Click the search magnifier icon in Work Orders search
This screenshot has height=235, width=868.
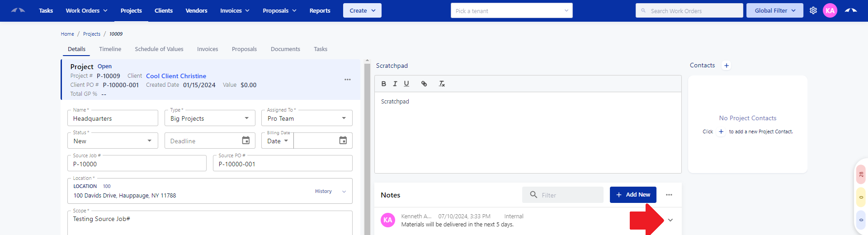(x=643, y=11)
